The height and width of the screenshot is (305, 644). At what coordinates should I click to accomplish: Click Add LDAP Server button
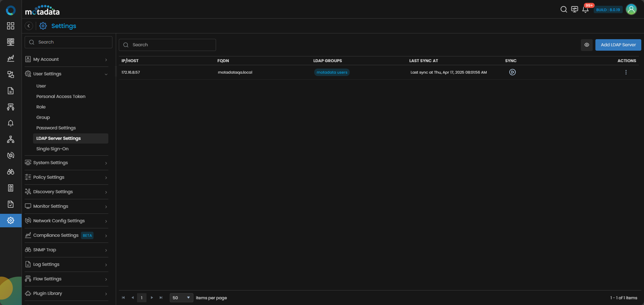618,45
